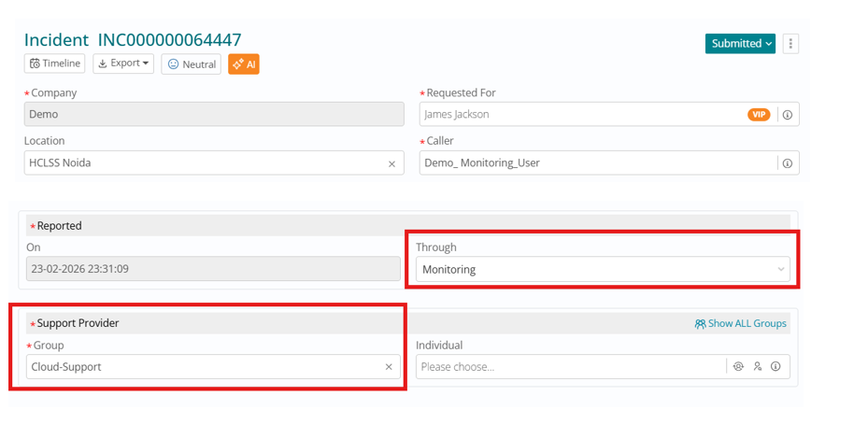This screenshot has height=438, width=868.
Task: Click the user search icon in Individual field
Action: tap(758, 367)
